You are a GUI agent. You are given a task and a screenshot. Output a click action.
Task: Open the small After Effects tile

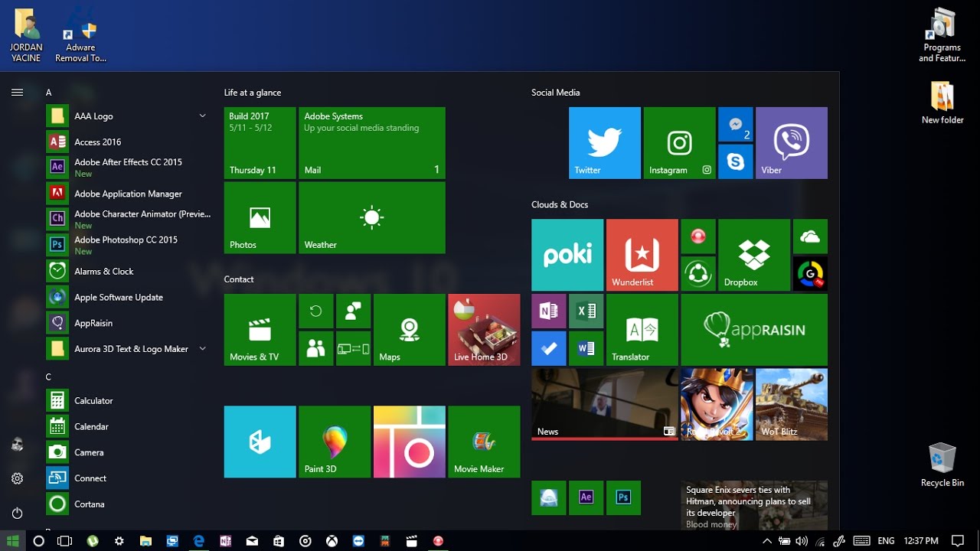click(x=586, y=497)
